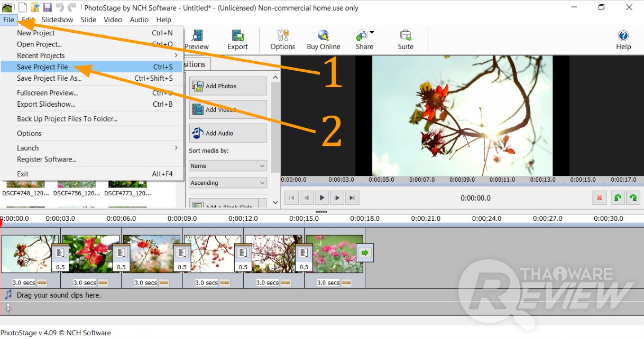Open the Options toolbar icon
Image resolution: width=644 pixels, height=339 pixels.
tap(283, 35)
